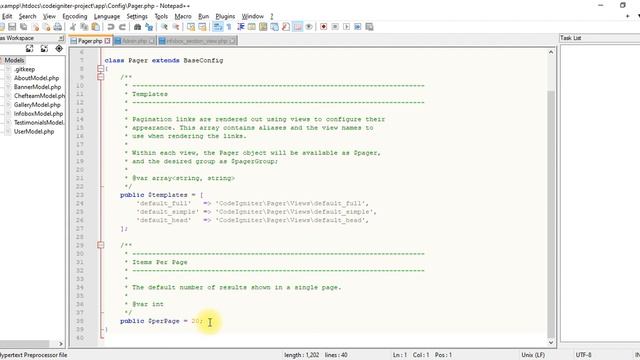This screenshot has width=640, height=360.
Task: Click Synchronize Vertical Scrolling icon
Action: click(x=191, y=27)
